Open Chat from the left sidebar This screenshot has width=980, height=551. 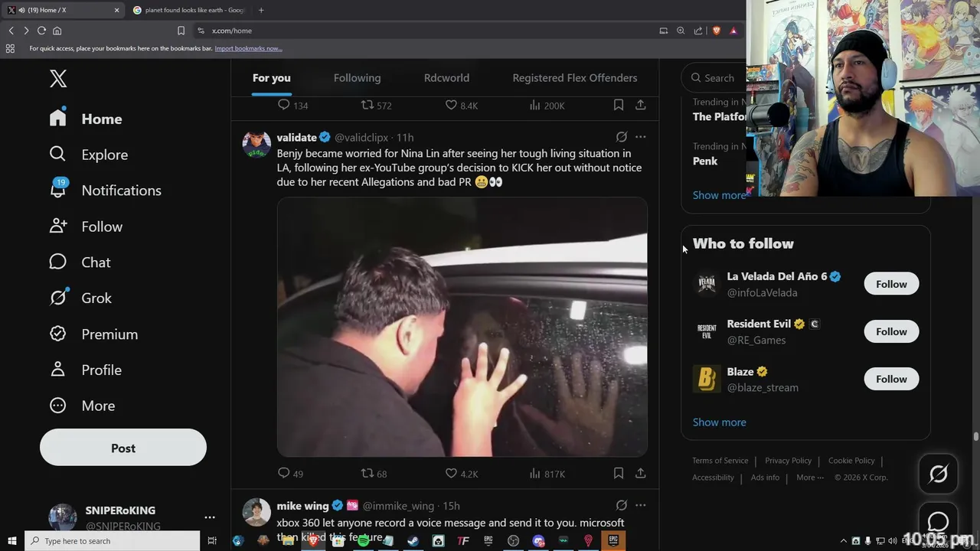(x=80, y=262)
